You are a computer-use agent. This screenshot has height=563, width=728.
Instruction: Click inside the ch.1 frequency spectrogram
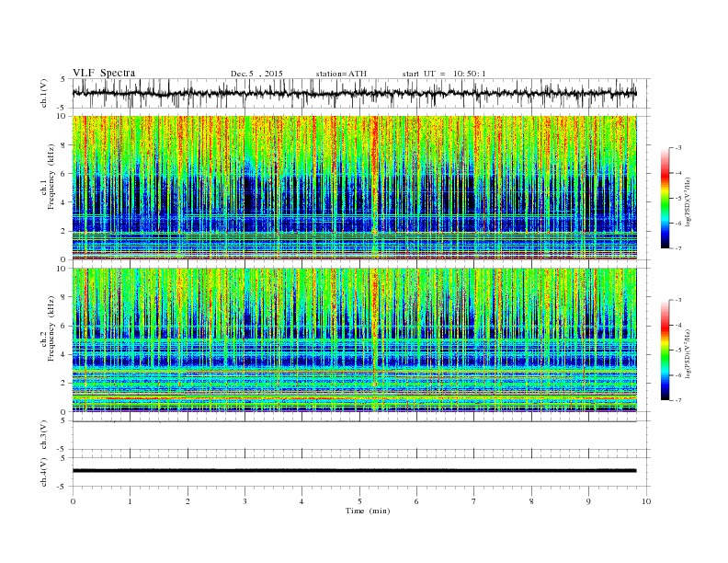[355, 188]
